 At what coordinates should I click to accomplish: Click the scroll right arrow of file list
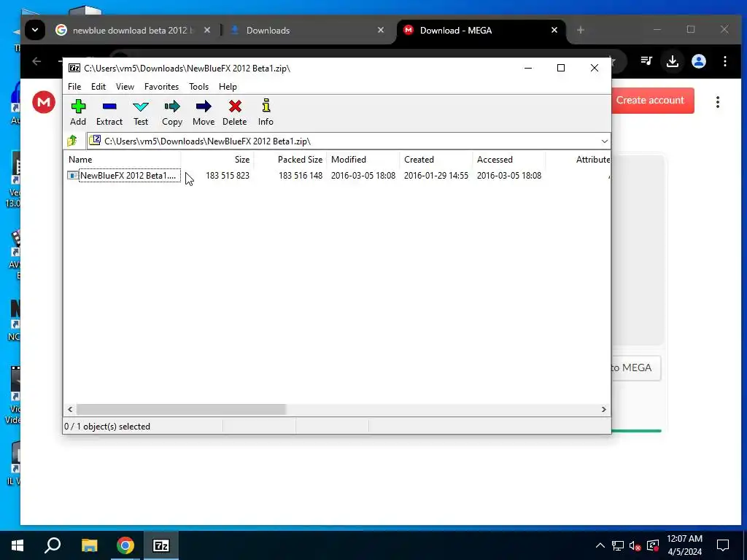coord(603,410)
